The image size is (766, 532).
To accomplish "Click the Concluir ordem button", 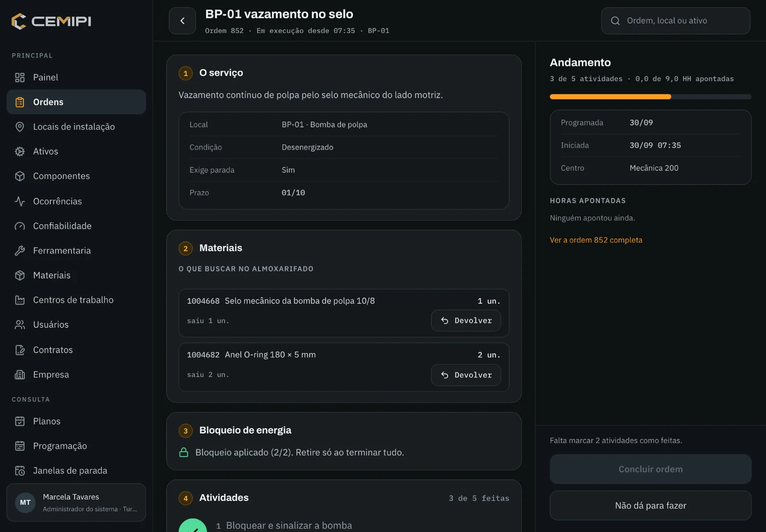I will click(x=651, y=469).
